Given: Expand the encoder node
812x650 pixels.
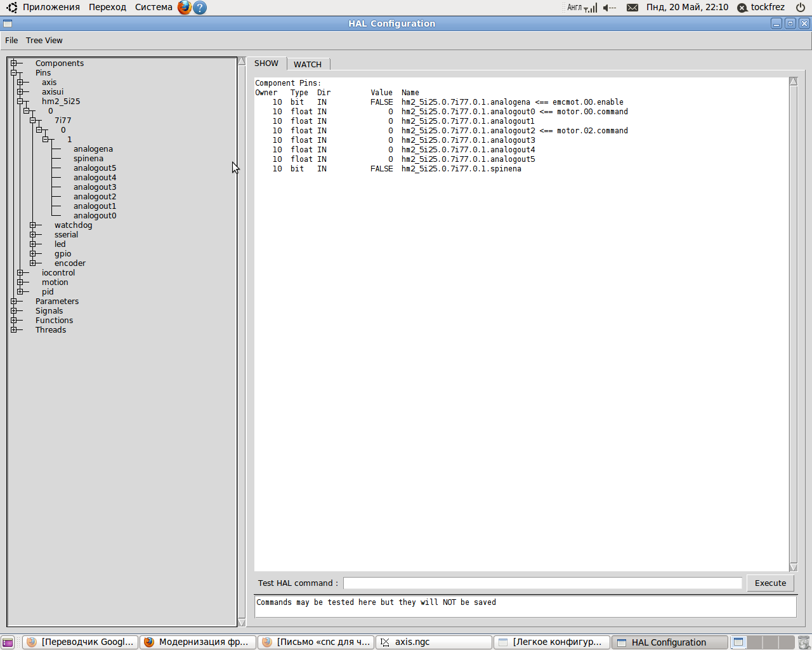Looking at the screenshot, I should [32, 263].
